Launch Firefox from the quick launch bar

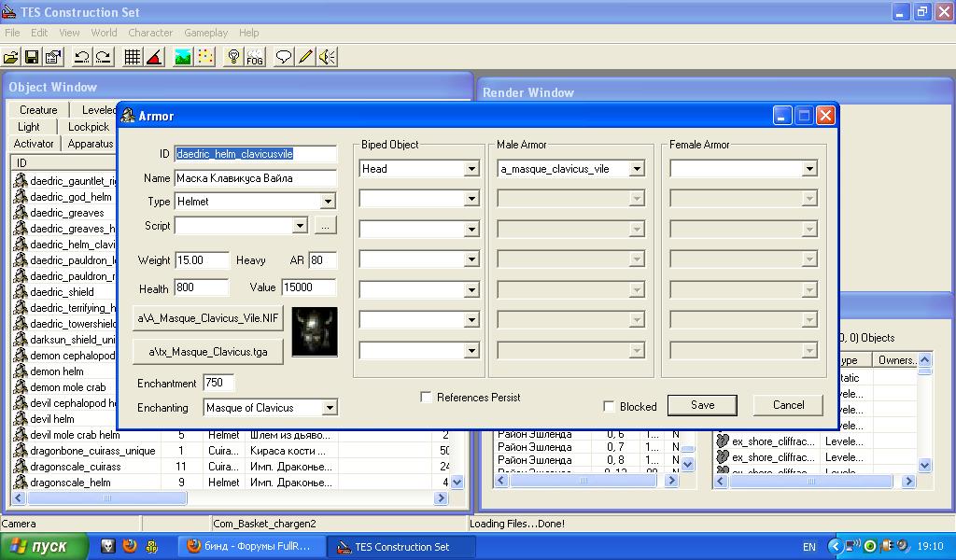tap(129, 545)
